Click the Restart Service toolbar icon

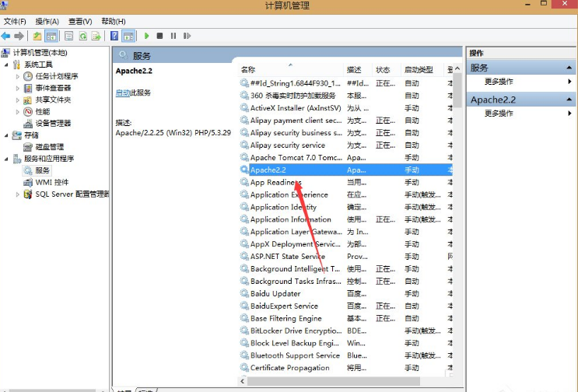click(x=186, y=36)
